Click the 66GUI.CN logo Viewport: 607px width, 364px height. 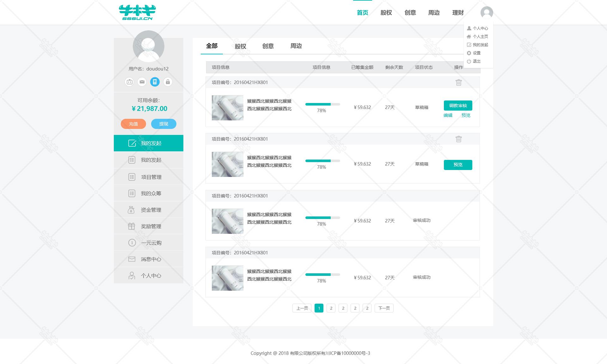137,12
